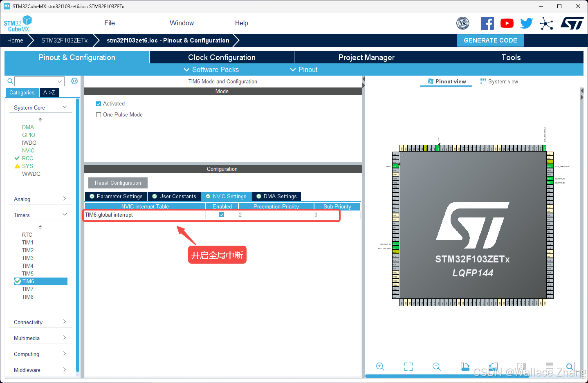588x383 pixels.
Task: Select RCC in System Core
Action: point(27,158)
